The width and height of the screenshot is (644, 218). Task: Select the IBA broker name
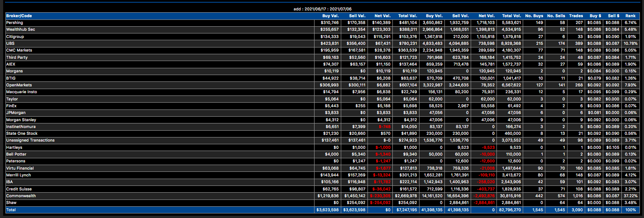pos(10,182)
